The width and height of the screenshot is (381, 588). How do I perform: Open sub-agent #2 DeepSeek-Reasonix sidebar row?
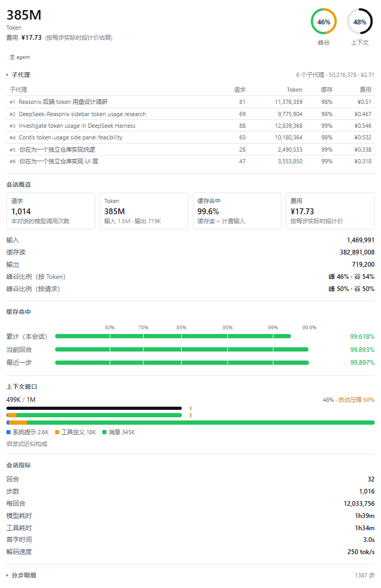click(x=190, y=114)
